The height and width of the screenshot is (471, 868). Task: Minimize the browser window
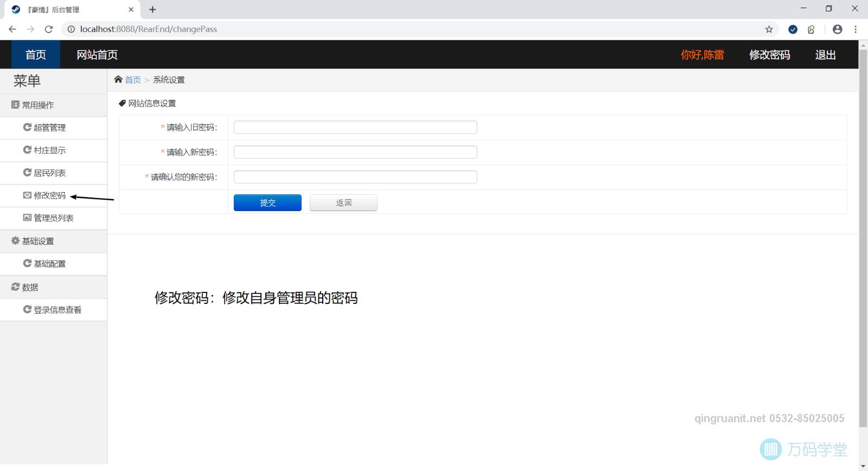pyautogui.click(x=803, y=9)
